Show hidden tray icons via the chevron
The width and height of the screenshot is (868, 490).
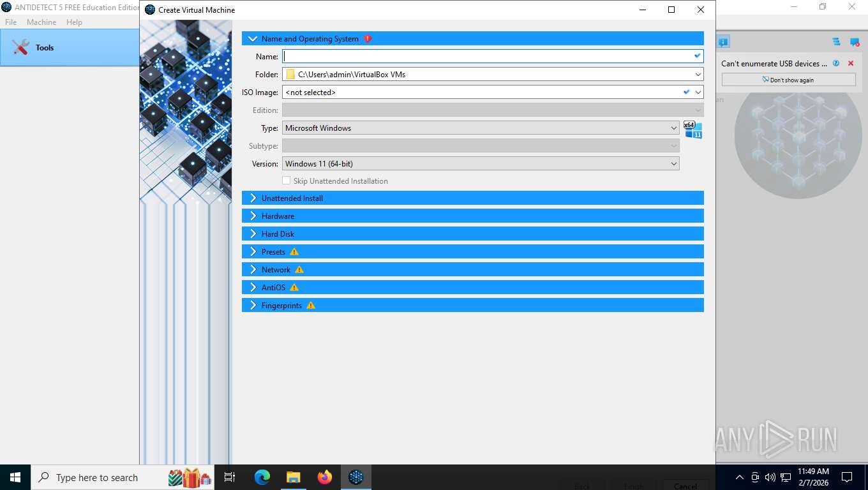[x=740, y=477]
